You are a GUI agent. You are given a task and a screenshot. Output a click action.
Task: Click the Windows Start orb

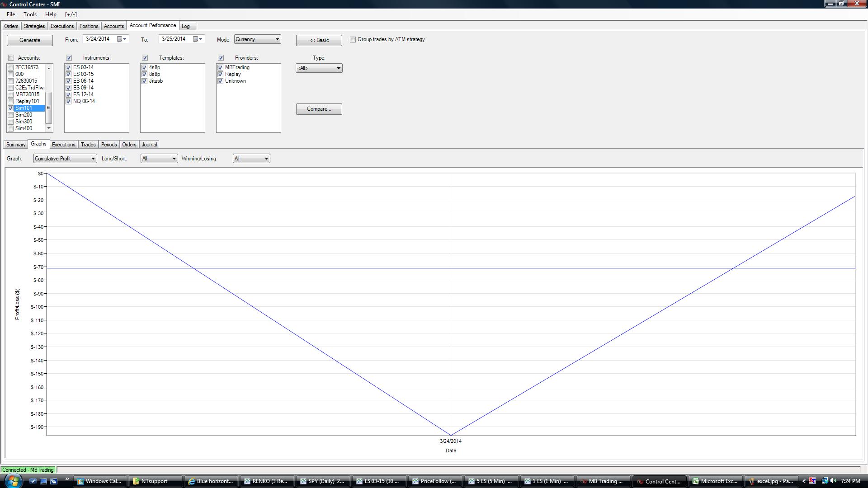click(x=12, y=481)
